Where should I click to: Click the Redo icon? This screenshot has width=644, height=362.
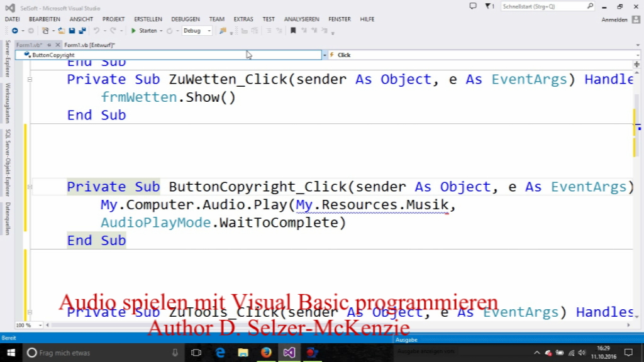click(x=113, y=30)
